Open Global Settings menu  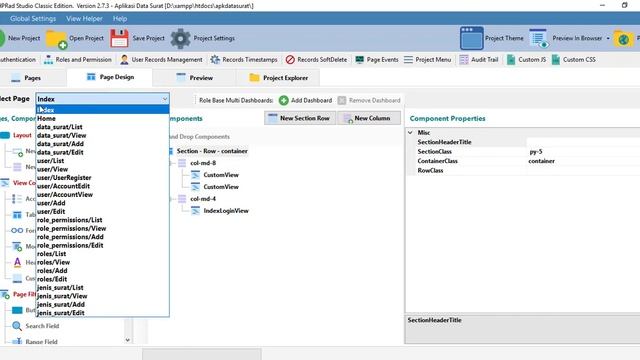[33, 19]
